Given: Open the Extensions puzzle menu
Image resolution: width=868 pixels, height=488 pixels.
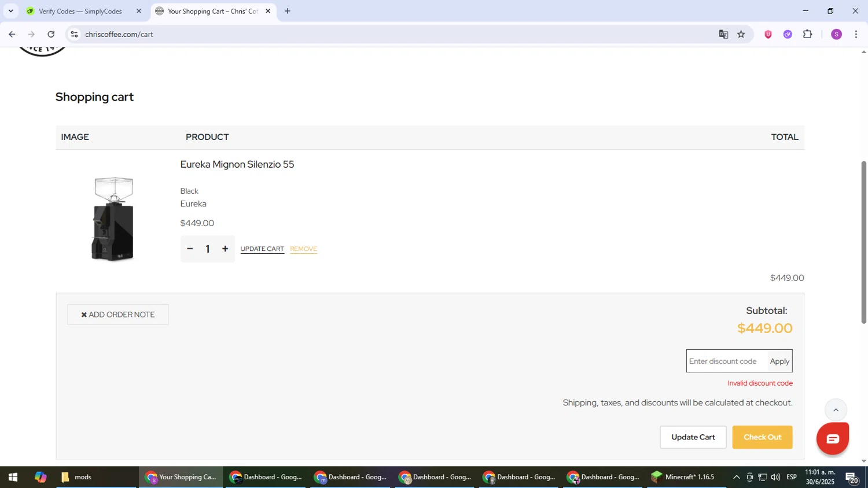Looking at the screenshot, I should (x=808, y=34).
